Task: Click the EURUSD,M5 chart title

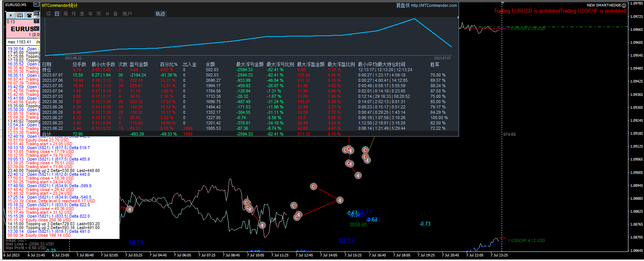Action: click(x=16, y=5)
